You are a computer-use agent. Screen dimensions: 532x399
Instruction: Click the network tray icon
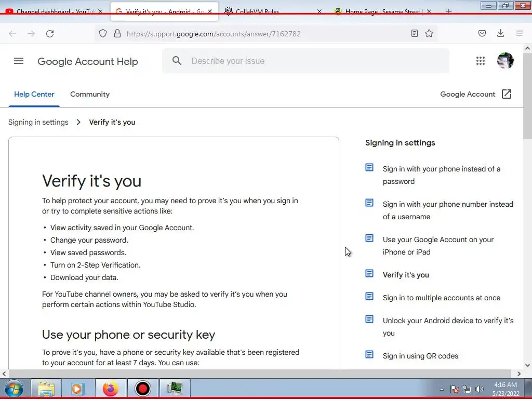pos(467,389)
